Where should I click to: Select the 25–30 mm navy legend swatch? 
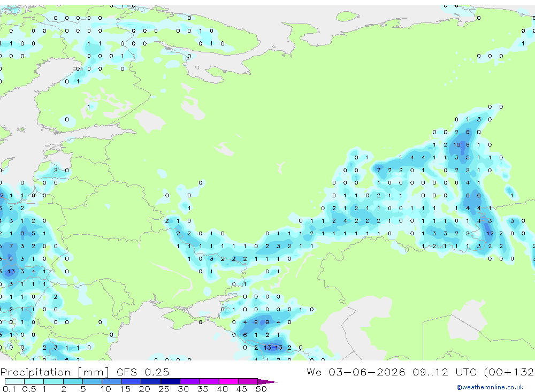170,381
